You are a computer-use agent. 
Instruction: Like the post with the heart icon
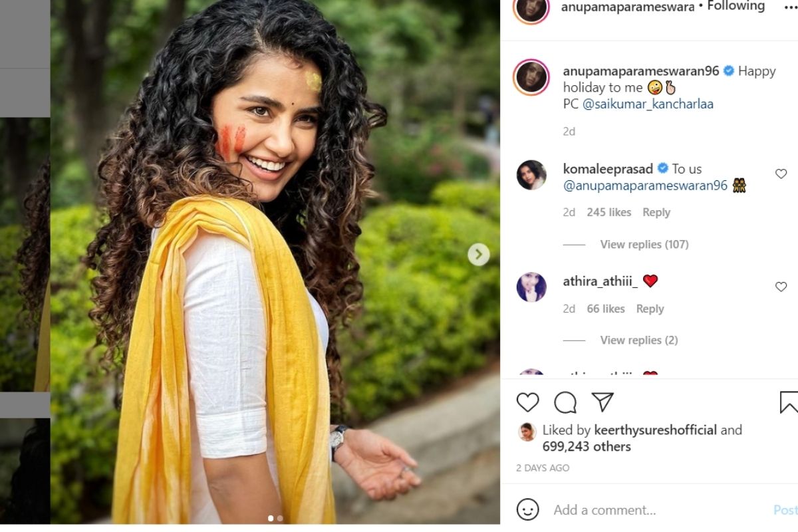(528, 402)
